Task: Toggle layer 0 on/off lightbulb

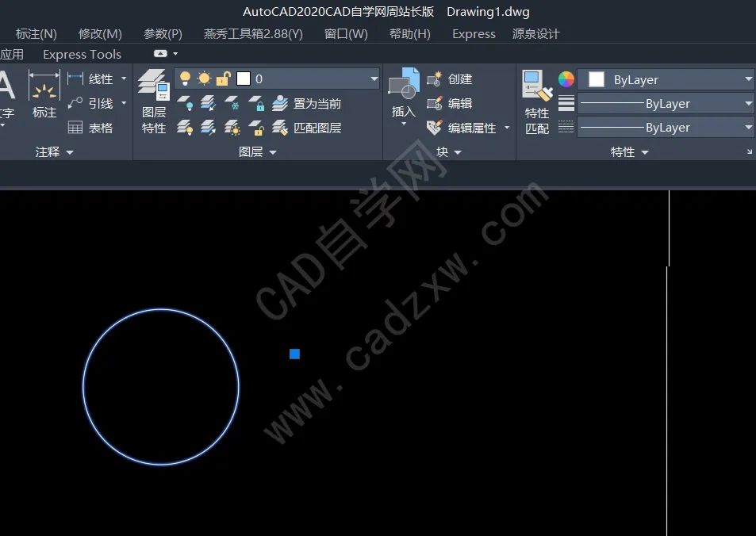Action: pyautogui.click(x=186, y=78)
